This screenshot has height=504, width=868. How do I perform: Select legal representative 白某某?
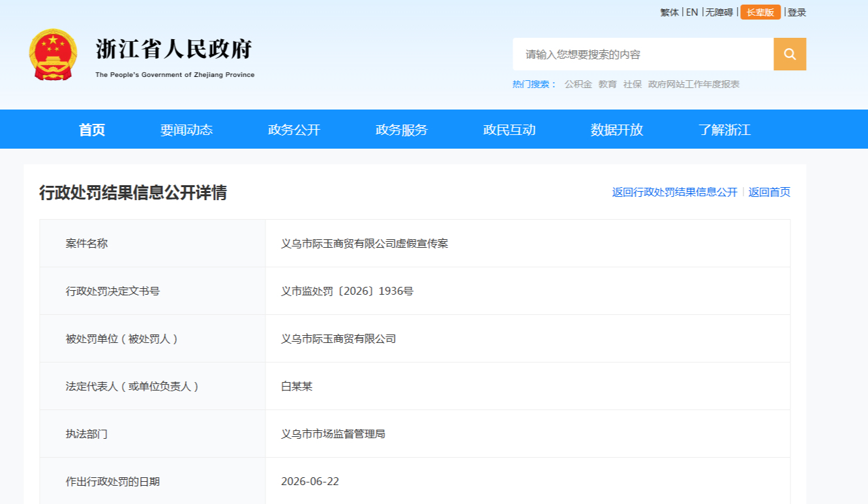[x=297, y=386]
